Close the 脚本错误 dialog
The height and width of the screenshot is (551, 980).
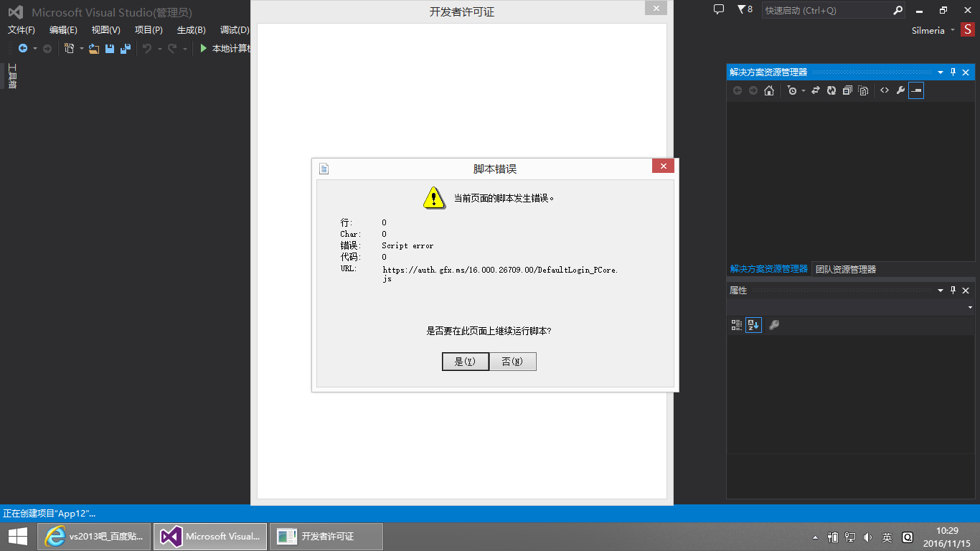663,166
